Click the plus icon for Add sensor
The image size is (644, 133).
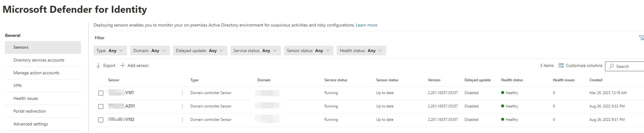pos(122,65)
